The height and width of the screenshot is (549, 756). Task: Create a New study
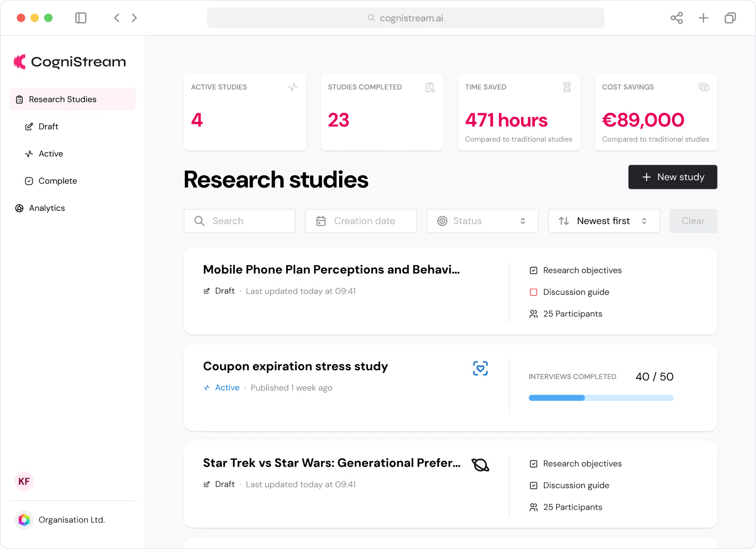[673, 177]
